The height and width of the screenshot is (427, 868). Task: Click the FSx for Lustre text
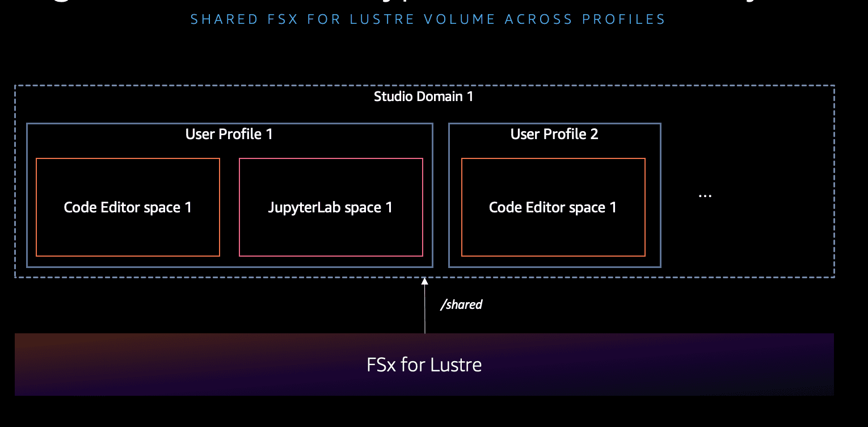424,365
